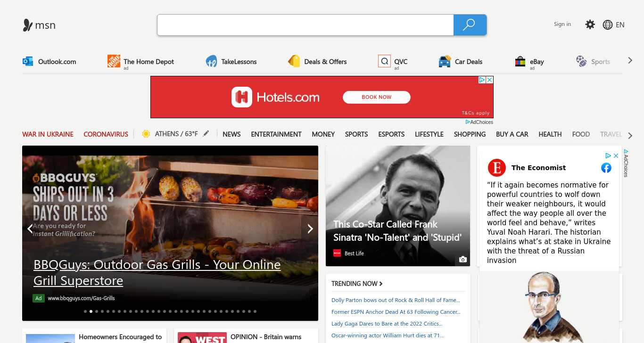Click the Sports ball icon
644x343 pixels.
coord(581,61)
